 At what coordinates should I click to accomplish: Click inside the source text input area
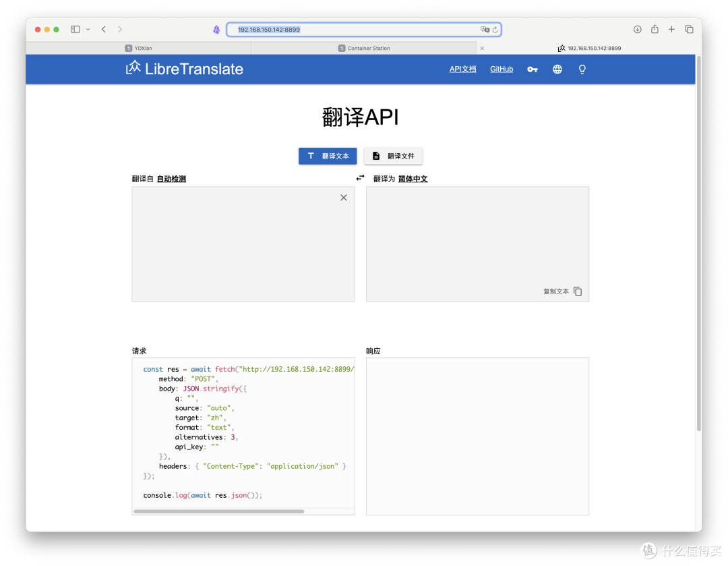pyautogui.click(x=243, y=244)
